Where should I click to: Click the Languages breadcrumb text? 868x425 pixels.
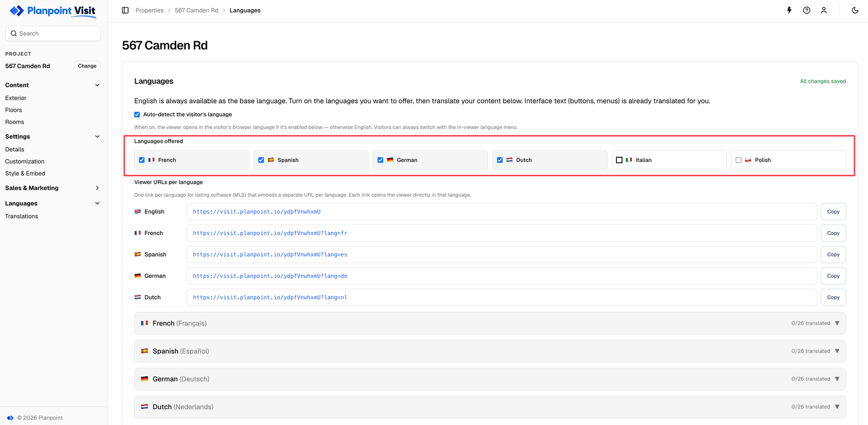245,10
